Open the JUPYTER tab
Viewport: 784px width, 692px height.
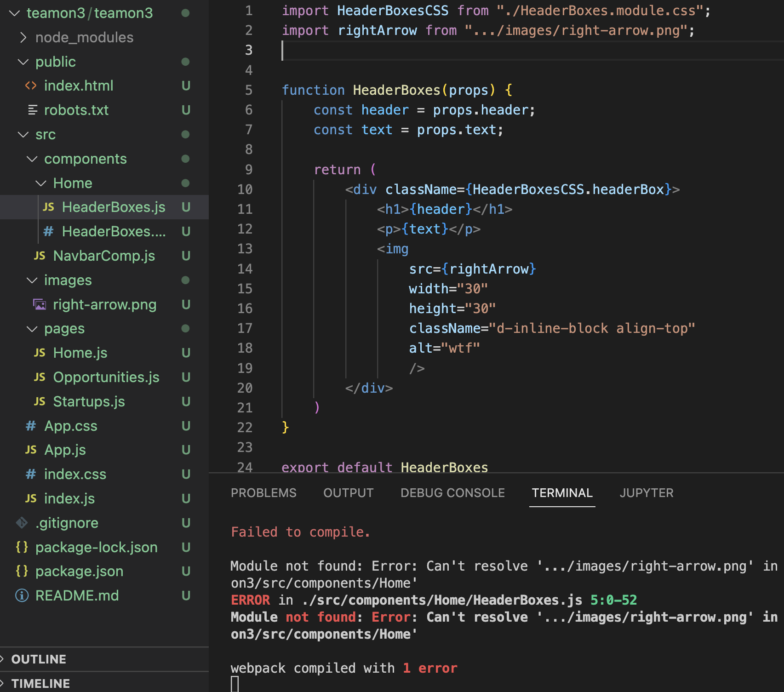[646, 493]
